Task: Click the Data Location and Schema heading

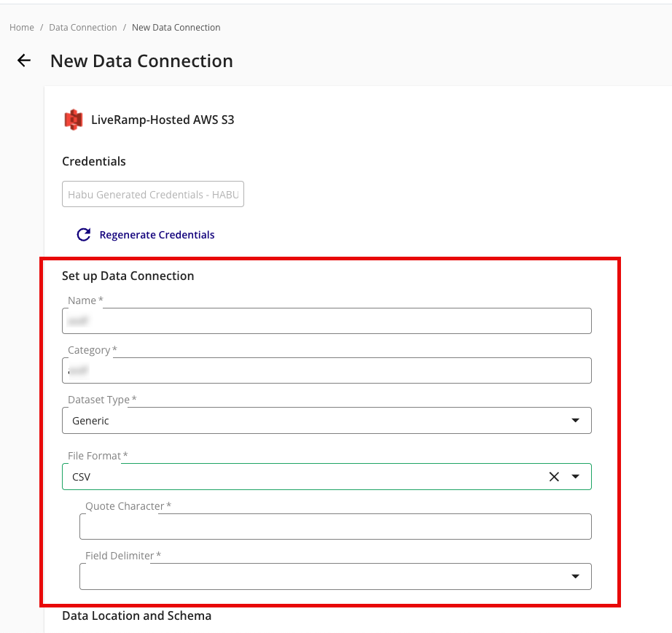Action: point(136,615)
